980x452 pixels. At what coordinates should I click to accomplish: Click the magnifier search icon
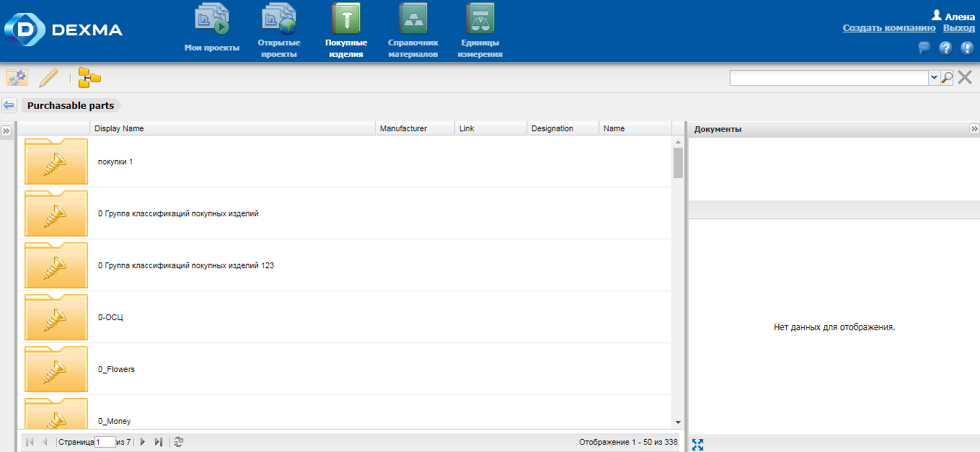tap(948, 78)
